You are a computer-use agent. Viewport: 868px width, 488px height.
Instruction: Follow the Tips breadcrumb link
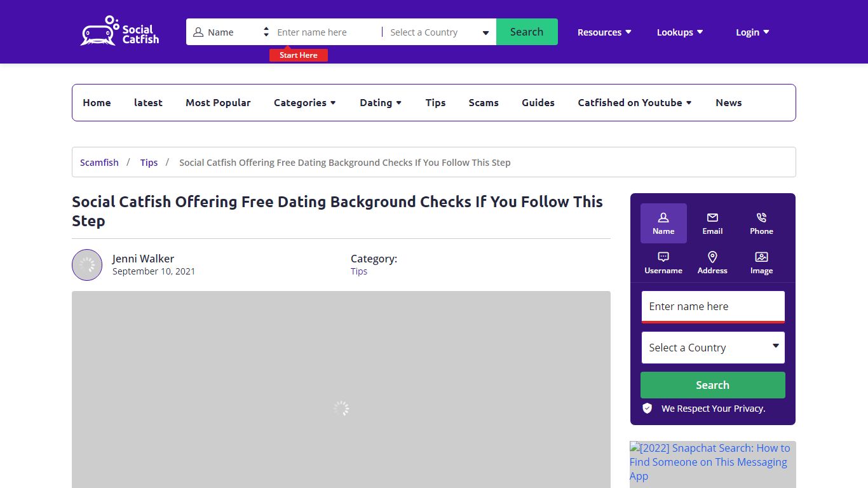149,163
